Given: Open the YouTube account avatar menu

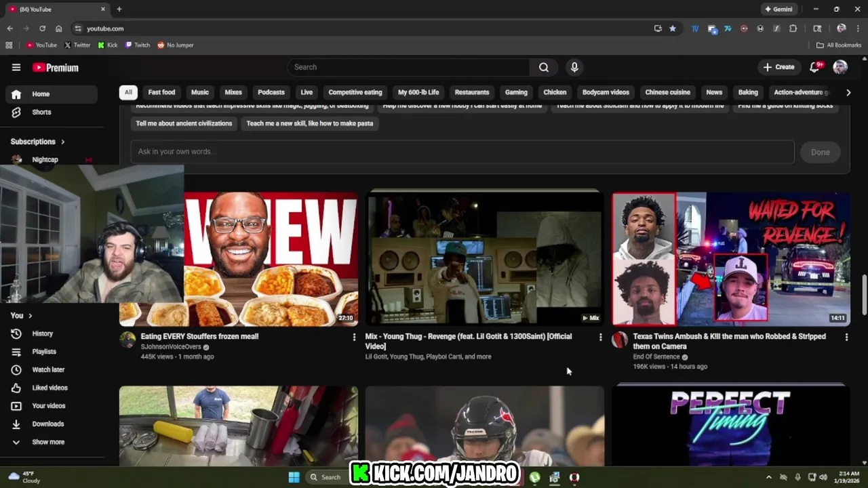Looking at the screenshot, I should point(840,67).
